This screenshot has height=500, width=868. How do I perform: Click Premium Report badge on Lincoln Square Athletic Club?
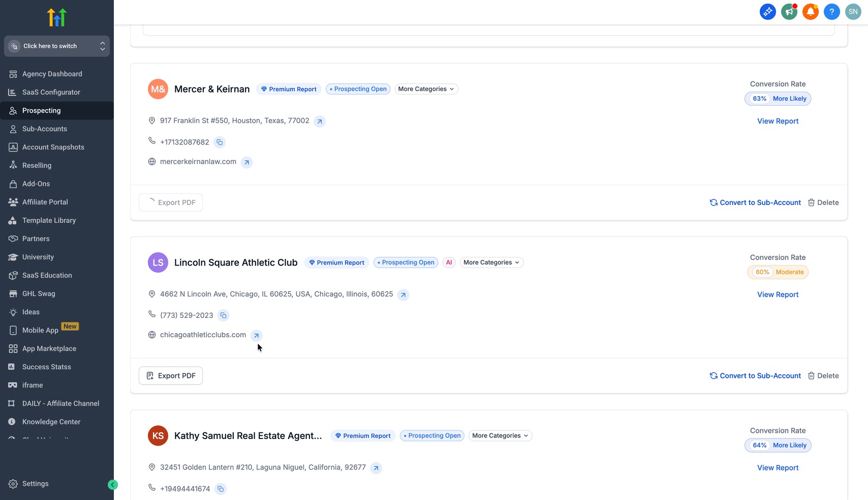click(336, 262)
